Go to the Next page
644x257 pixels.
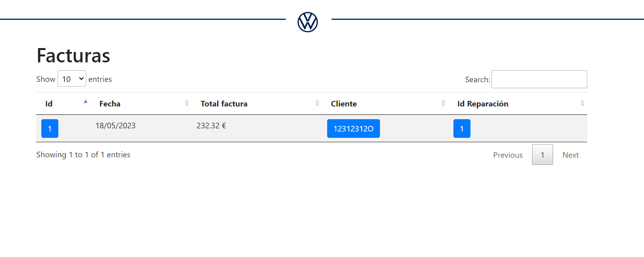click(x=570, y=155)
